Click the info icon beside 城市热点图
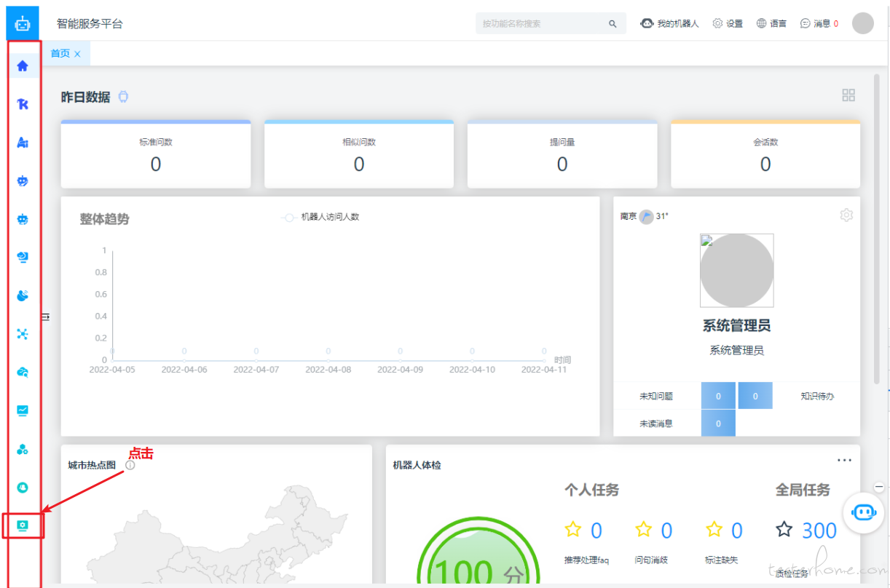The image size is (890, 588). (x=130, y=465)
